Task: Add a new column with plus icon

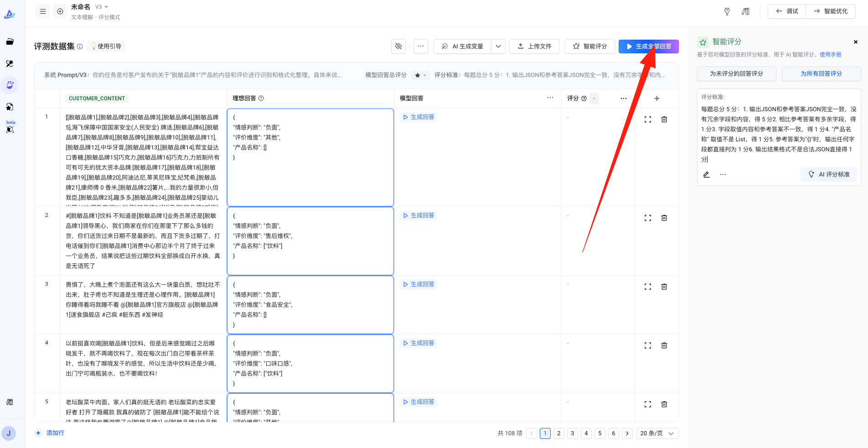Action: (657, 98)
